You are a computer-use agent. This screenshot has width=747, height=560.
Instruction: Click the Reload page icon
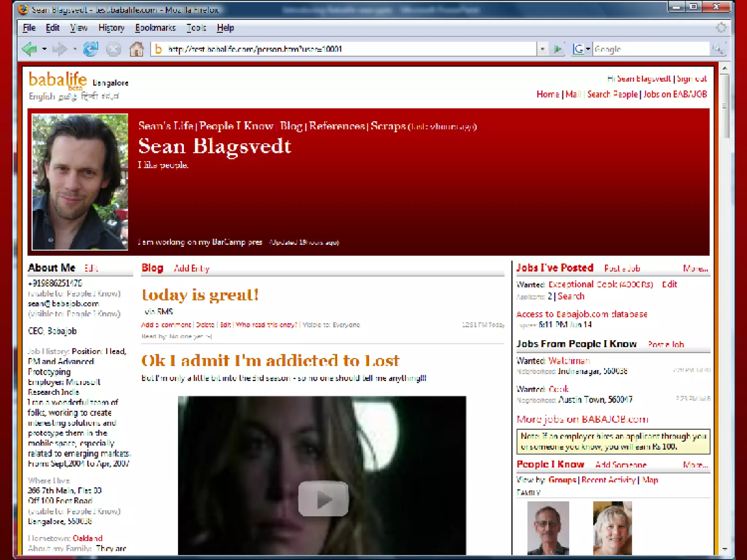(x=90, y=49)
